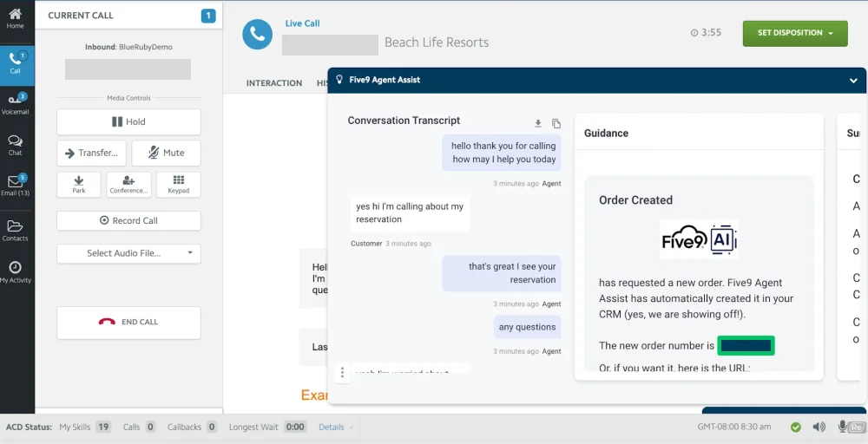Open the Set Disposition dropdown
Viewport: 868px width, 444px height.
point(795,33)
